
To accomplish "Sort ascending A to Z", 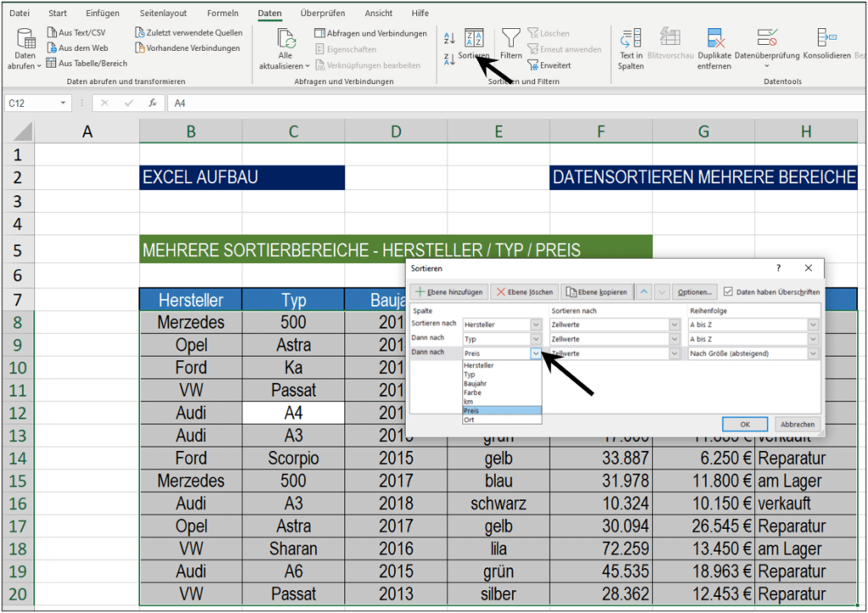I will click(x=449, y=37).
